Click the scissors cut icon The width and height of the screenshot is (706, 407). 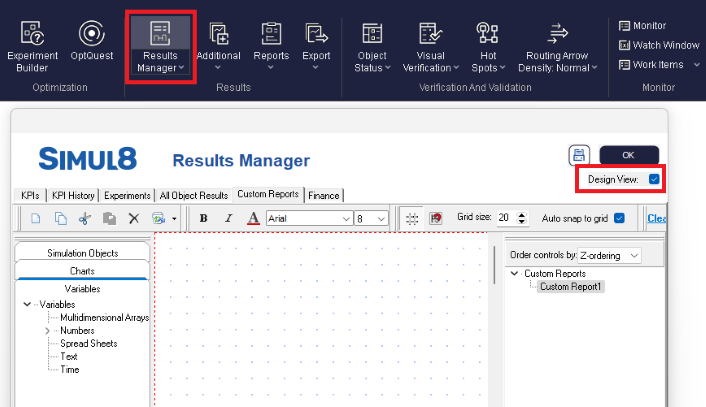tap(84, 217)
